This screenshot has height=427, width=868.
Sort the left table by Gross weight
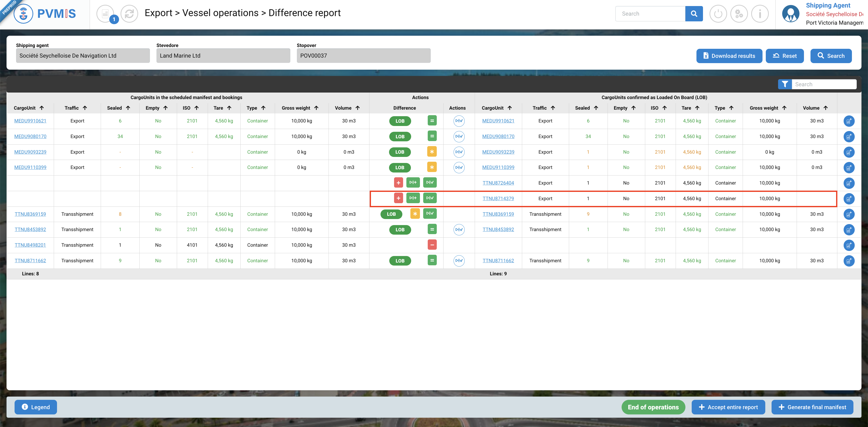[x=300, y=108]
